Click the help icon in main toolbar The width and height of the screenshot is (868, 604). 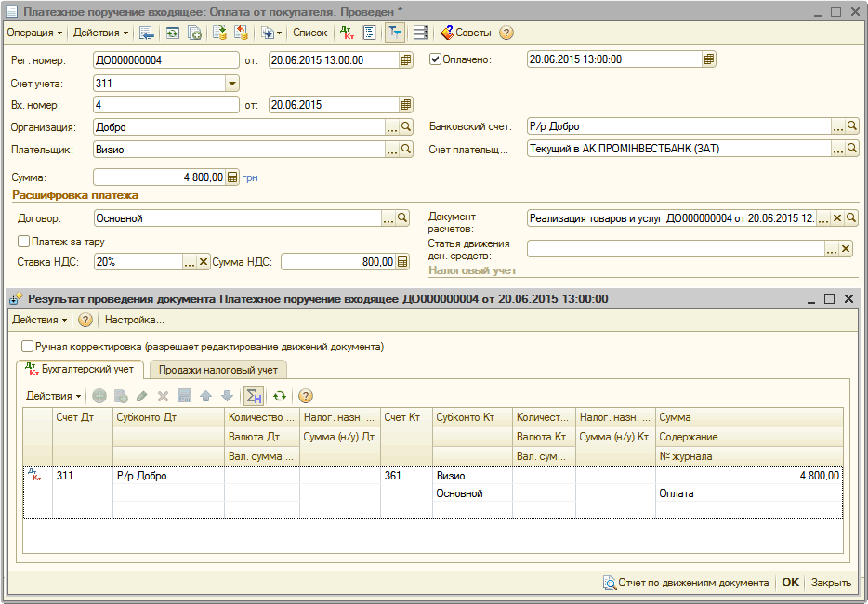tap(506, 33)
